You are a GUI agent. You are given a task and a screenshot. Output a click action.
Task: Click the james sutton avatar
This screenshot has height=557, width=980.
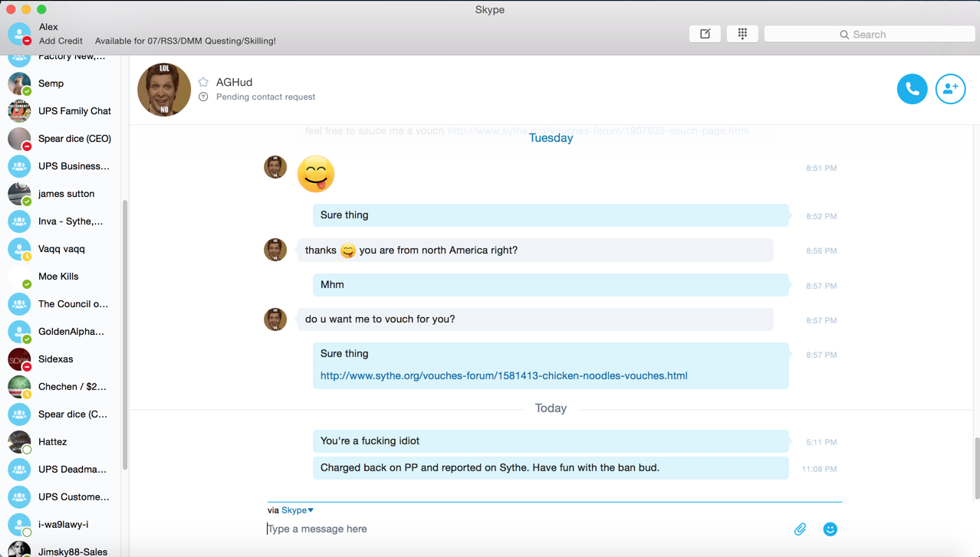19,194
